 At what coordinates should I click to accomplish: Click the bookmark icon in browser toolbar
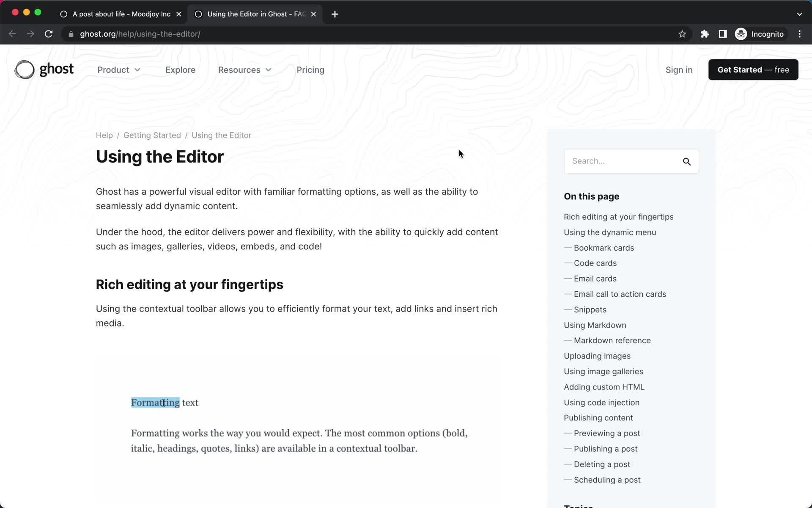point(682,34)
